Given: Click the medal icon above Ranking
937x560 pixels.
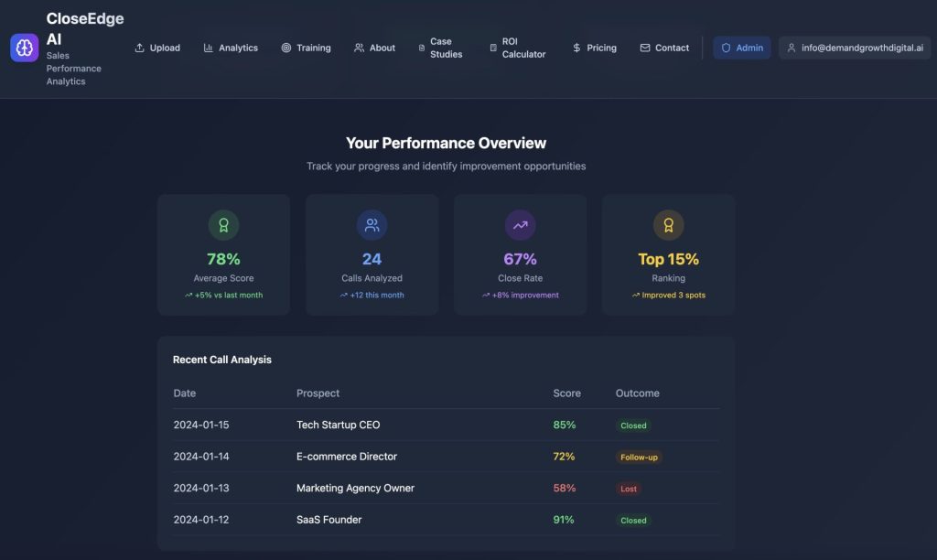Looking at the screenshot, I should point(668,225).
